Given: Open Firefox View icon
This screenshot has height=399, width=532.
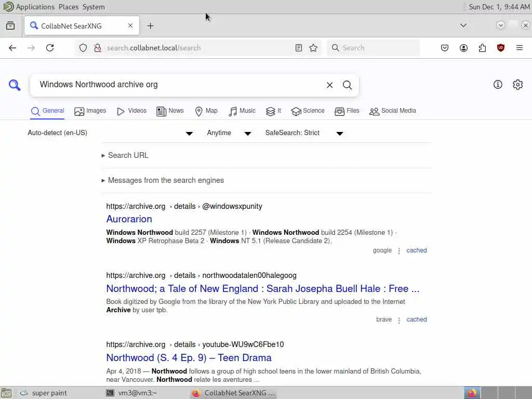Looking at the screenshot, I should [10, 26].
